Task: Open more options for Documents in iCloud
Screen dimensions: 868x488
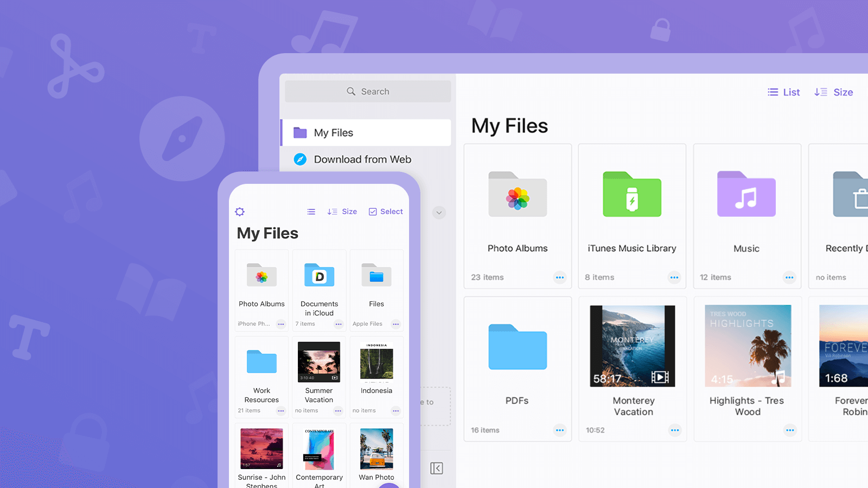Action: [x=339, y=324]
